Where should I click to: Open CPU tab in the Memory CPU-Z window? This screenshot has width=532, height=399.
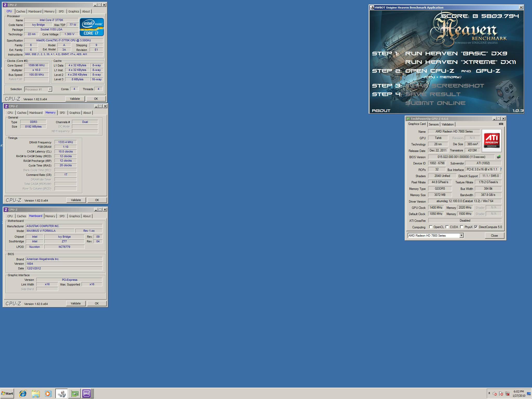[10, 113]
